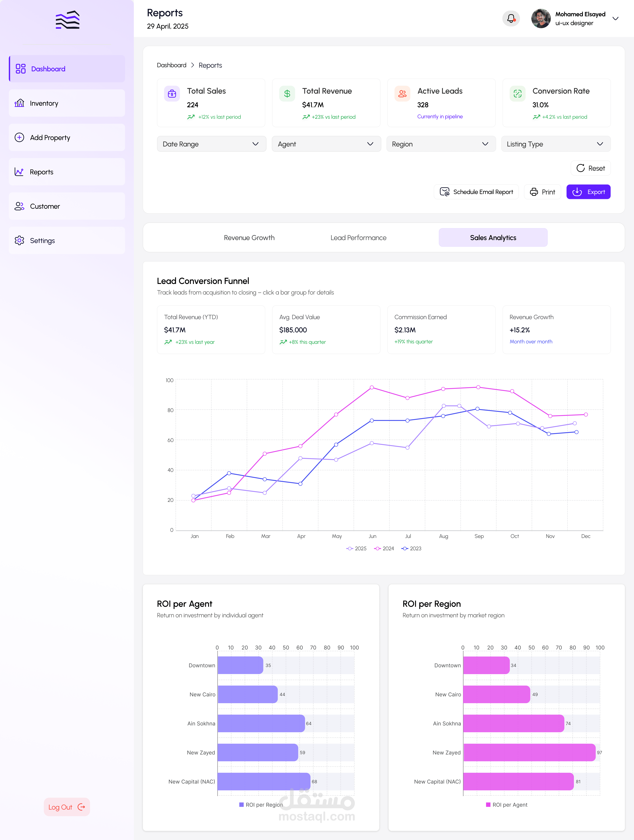
Task: Click the purple Downtown bar valued 35
Action: [241, 665]
